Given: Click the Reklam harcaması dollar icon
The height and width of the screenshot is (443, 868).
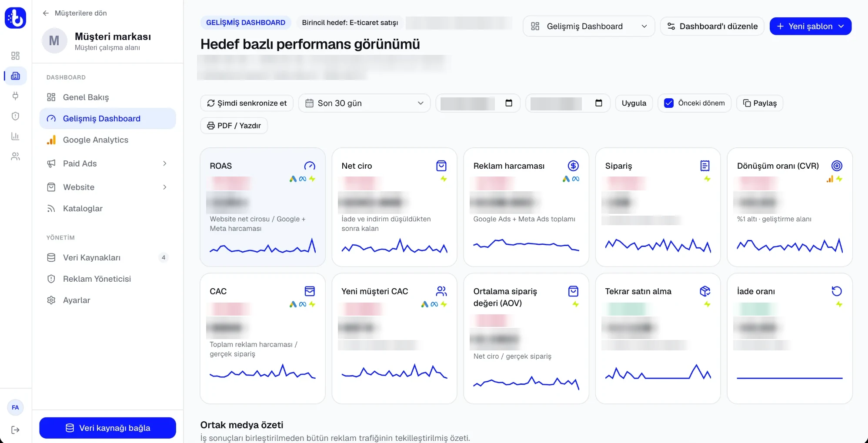Looking at the screenshot, I should (x=573, y=166).
